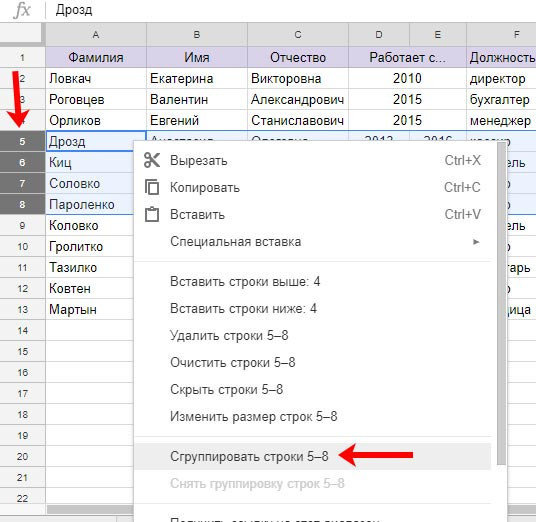Viewport: 536px width, 522px height.
Task: Click cell containing Валентин
Action: pos(197,99)
